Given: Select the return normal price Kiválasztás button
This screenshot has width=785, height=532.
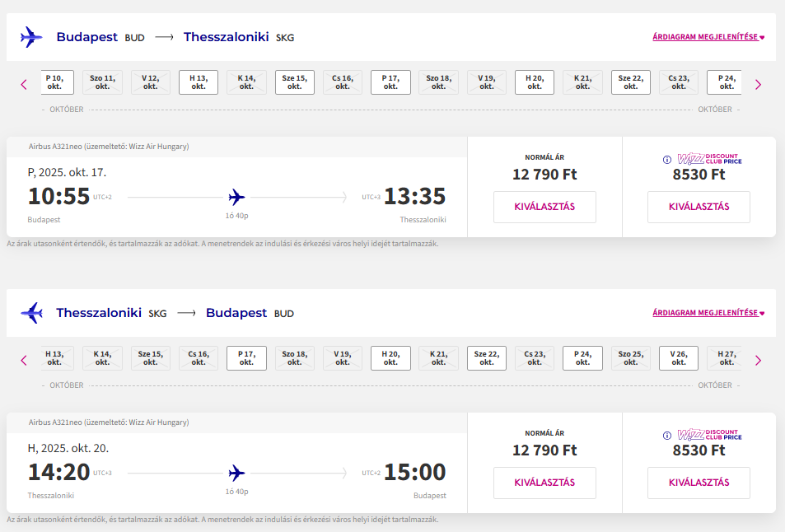Looking at the screenshot, I should click(544, 483).
